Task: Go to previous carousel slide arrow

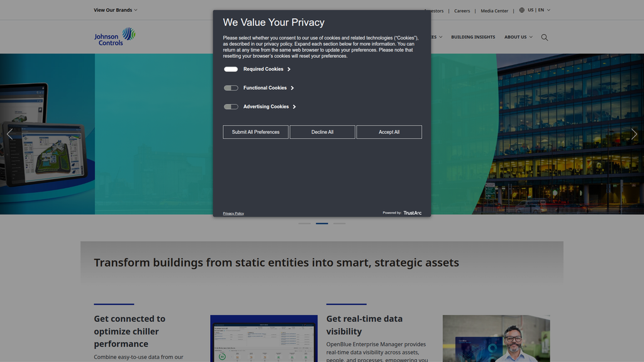Action: point(10,134)
